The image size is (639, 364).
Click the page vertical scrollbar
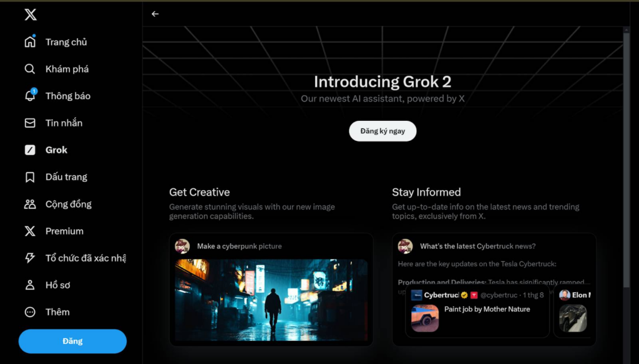[x=627, y=159]
